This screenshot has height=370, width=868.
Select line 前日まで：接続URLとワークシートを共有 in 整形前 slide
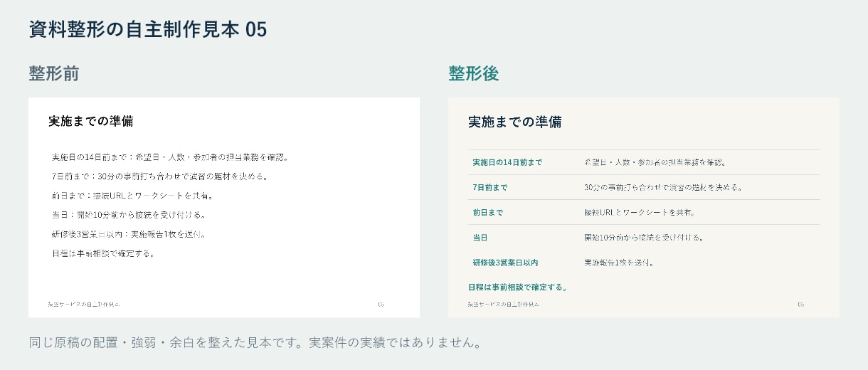click(x=133, y=196)
